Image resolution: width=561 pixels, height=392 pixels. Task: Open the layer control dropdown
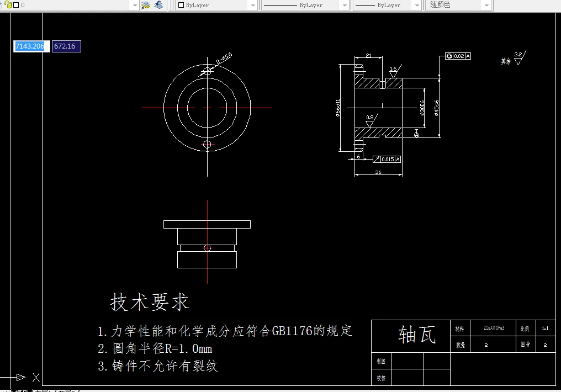[x=134, y=6]
